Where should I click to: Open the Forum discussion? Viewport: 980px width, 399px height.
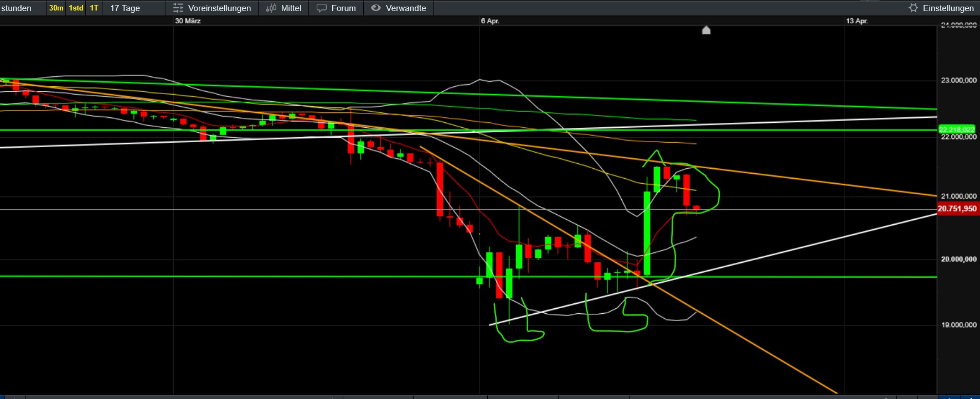tap(336, 8)
